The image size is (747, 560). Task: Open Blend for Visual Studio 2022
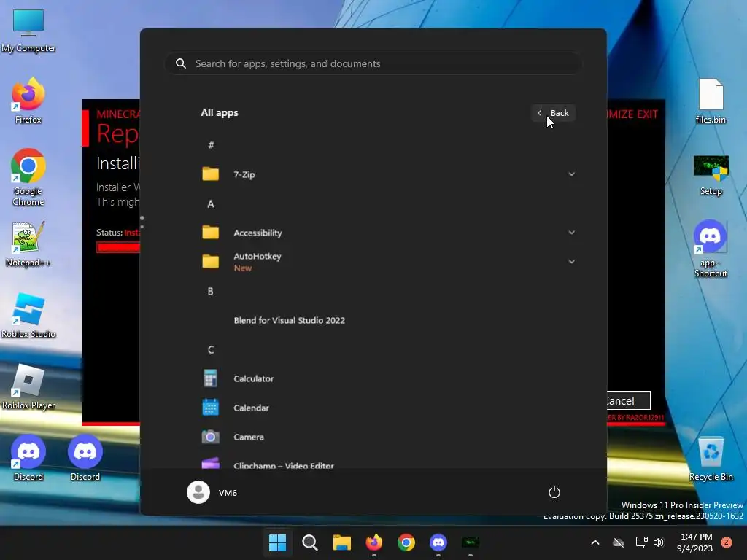coord(388,321)
